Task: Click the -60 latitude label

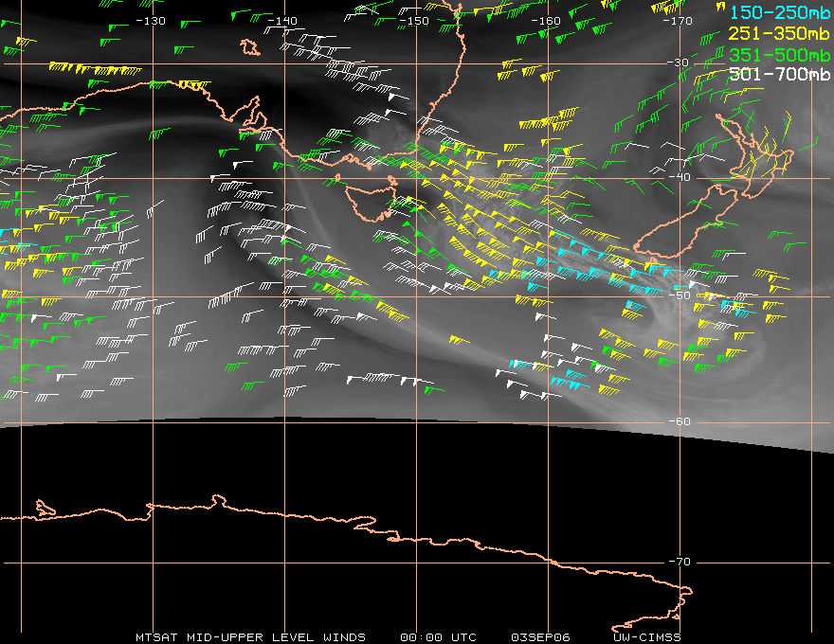Action: (680, 421)
